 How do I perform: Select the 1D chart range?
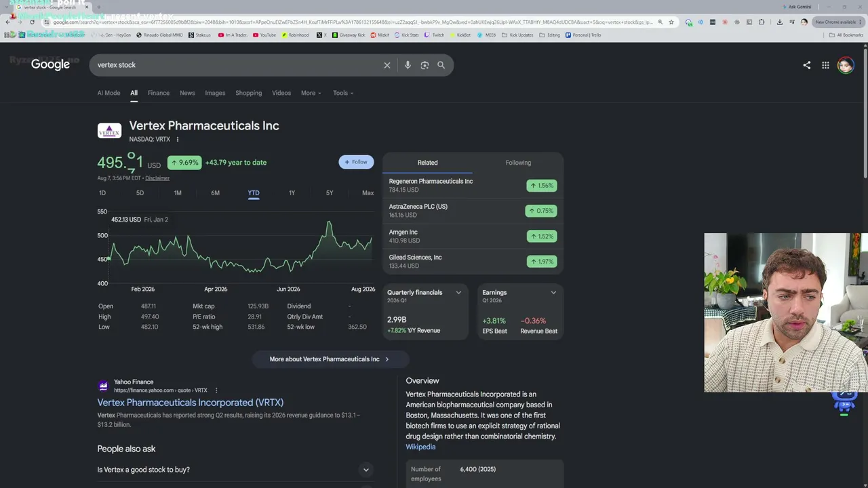[x=102, y=193]
